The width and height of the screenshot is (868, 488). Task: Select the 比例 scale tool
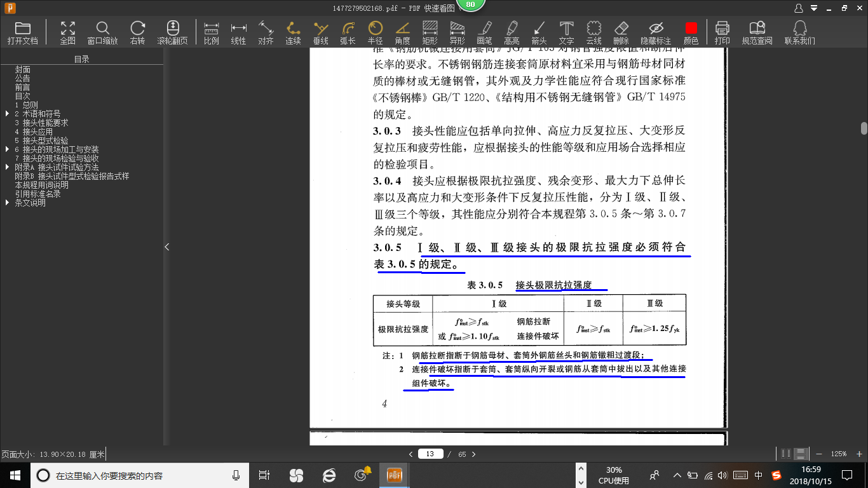coord(212,33)
